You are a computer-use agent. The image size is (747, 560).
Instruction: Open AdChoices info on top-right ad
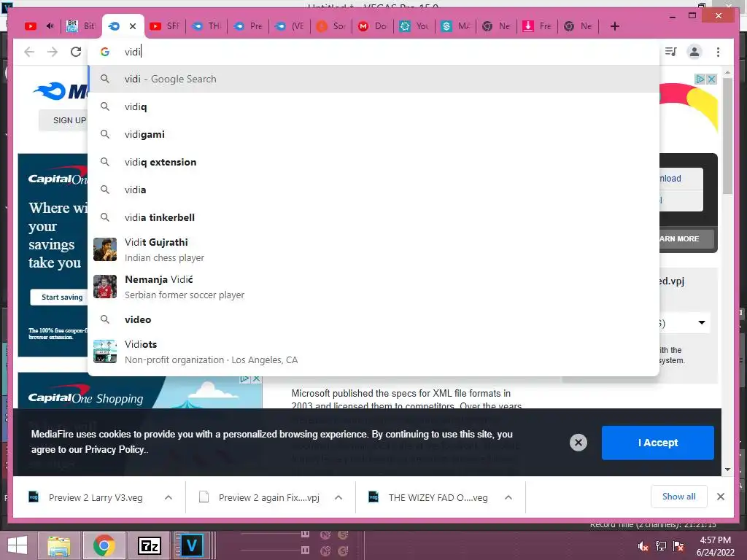point(700,79)
